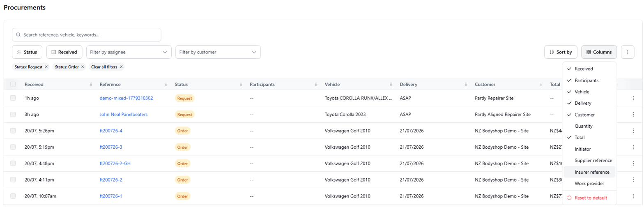Click the Reference column drag handle
The width and height of the screenshot is (644, 207).
click(166, 85)
